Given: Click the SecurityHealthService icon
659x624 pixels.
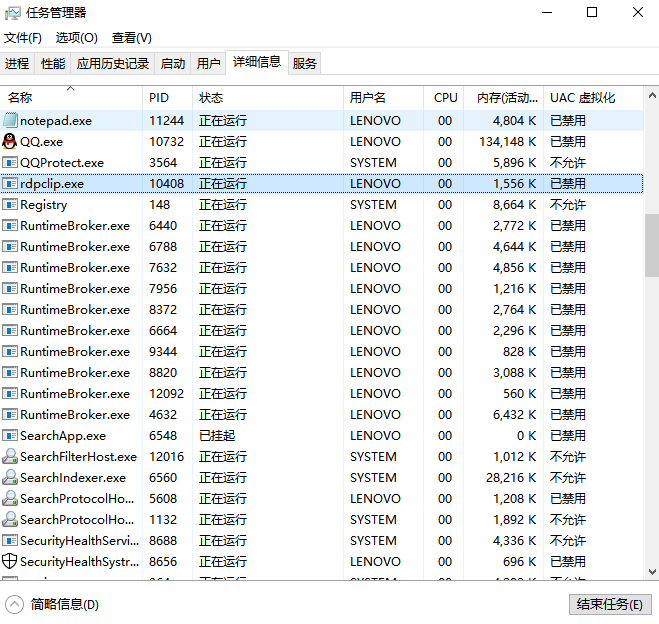Looking at the screenshot, I should tap(10, 541).
